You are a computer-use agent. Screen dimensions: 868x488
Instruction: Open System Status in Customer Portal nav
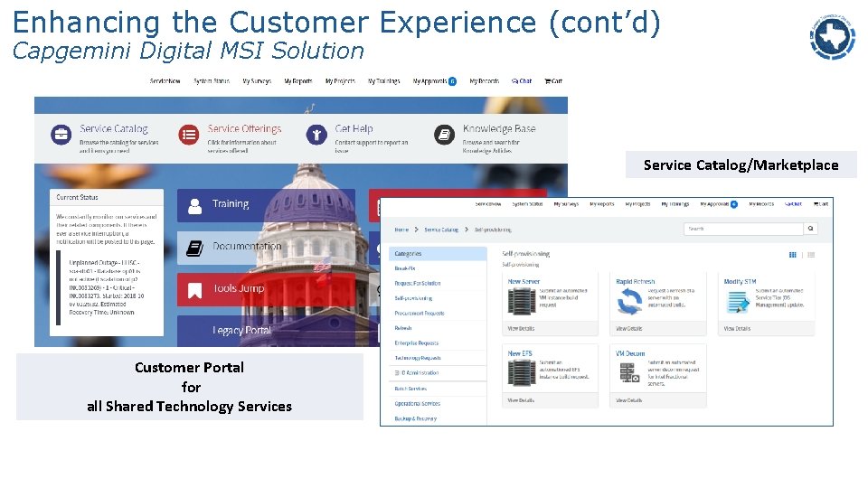[212, 80]
